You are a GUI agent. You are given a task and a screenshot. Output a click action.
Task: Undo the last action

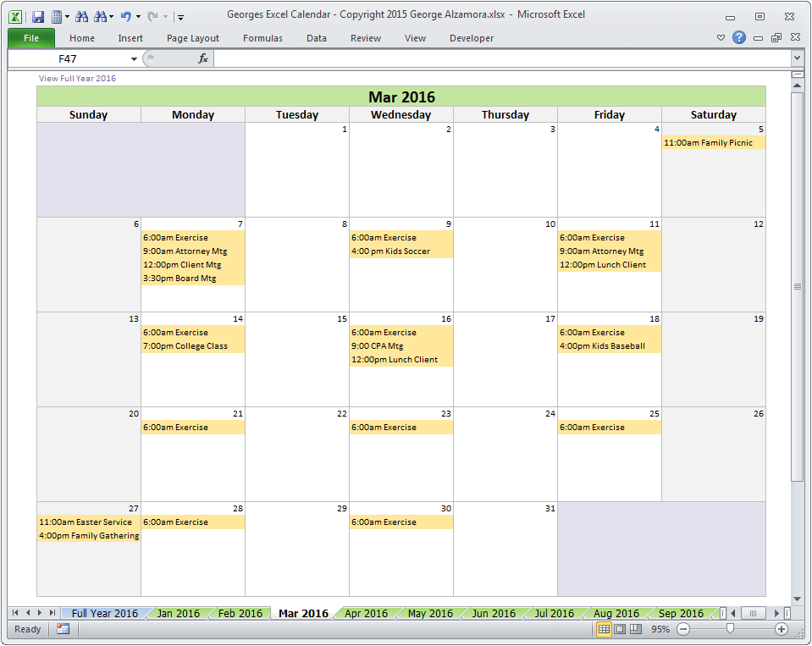126,17
